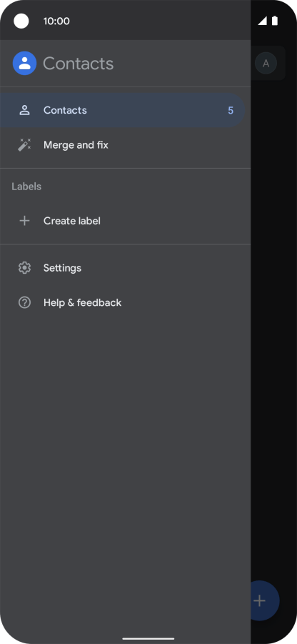297x644 pixels.
Task: Select the Contacts menu item
Action: tap(122, 110)
